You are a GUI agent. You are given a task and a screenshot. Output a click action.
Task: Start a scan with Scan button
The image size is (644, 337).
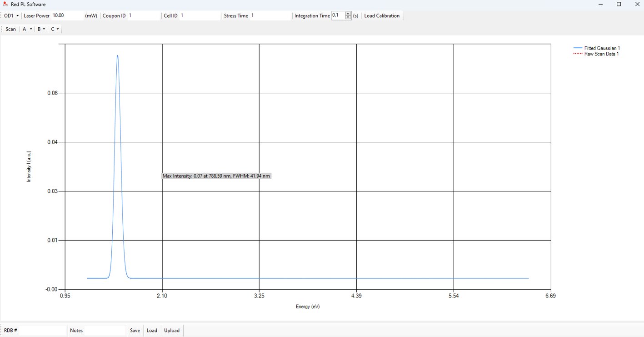click(10, 29)
